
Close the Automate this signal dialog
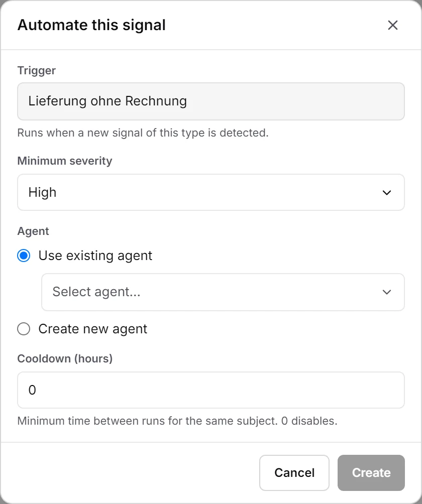393,25
